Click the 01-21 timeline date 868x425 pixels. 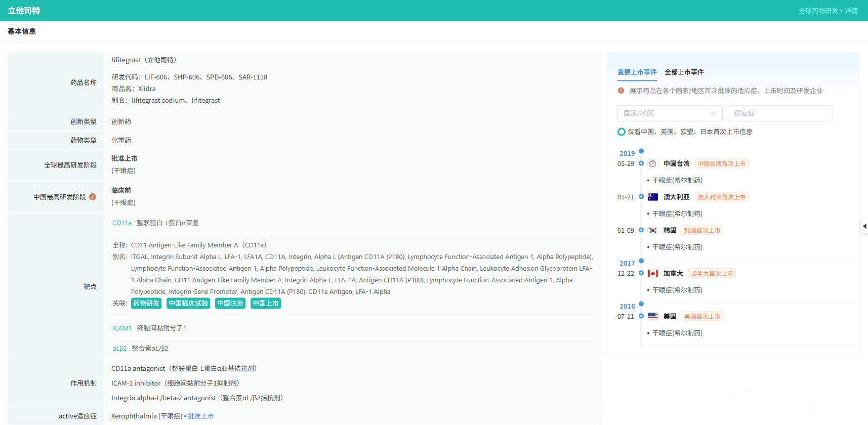coord(626,197)
